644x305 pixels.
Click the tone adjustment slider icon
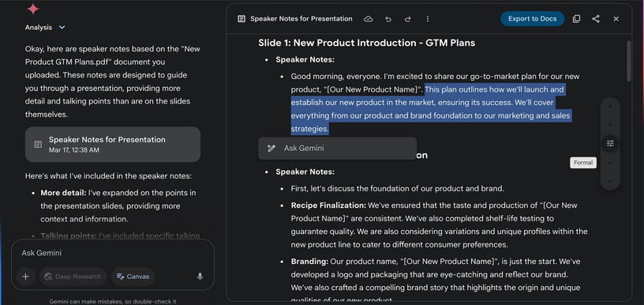click(610, 144)
